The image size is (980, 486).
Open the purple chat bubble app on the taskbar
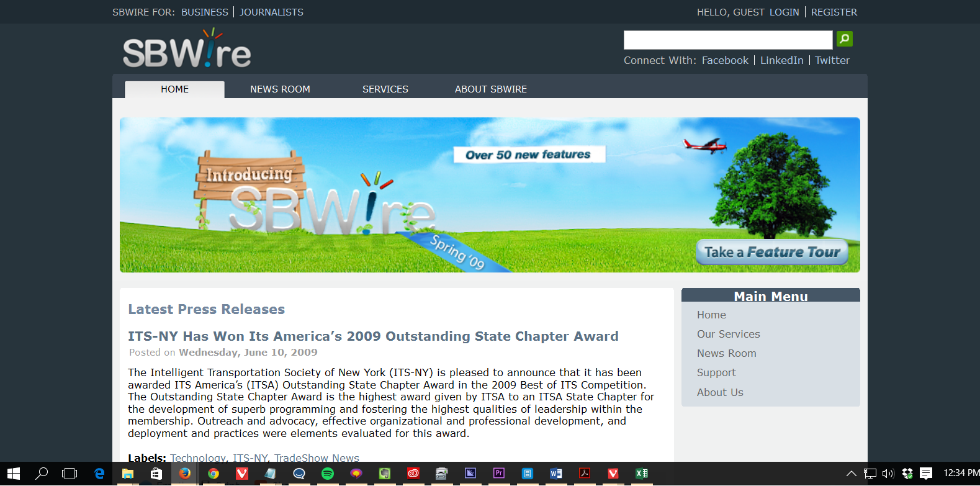click(356, 474)
